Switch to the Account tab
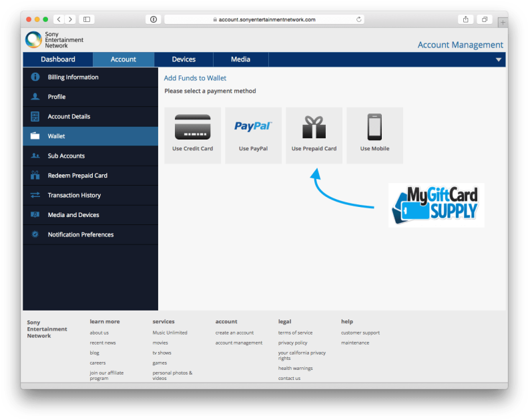The width and height of the screenshot is (528, 420). (x=123, y=59)
